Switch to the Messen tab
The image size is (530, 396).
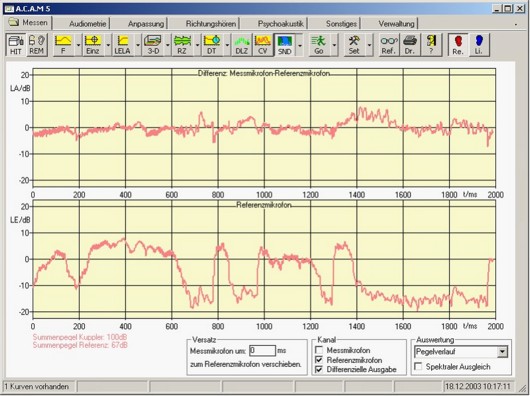point(28,23)
